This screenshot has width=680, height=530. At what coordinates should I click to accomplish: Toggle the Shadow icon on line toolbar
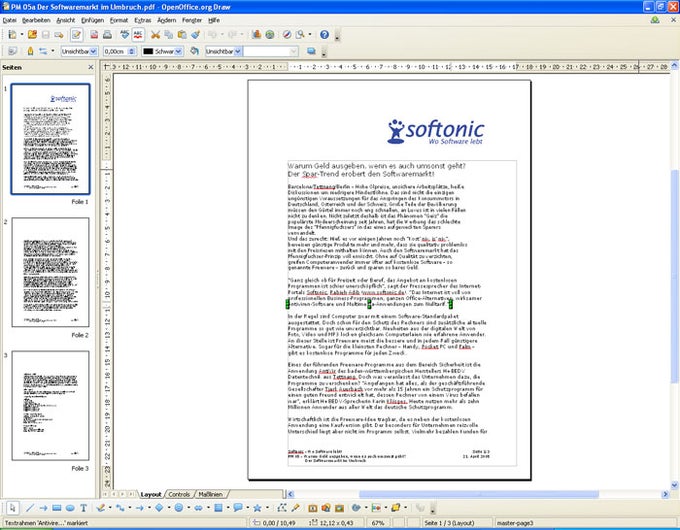pyautogui.click(x=311, y=51)
